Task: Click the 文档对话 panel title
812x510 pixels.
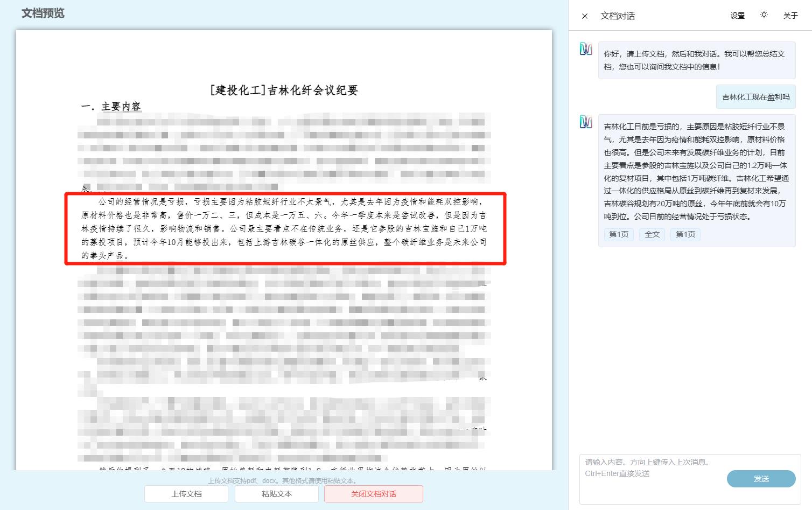Action: [x=618, y=16]
